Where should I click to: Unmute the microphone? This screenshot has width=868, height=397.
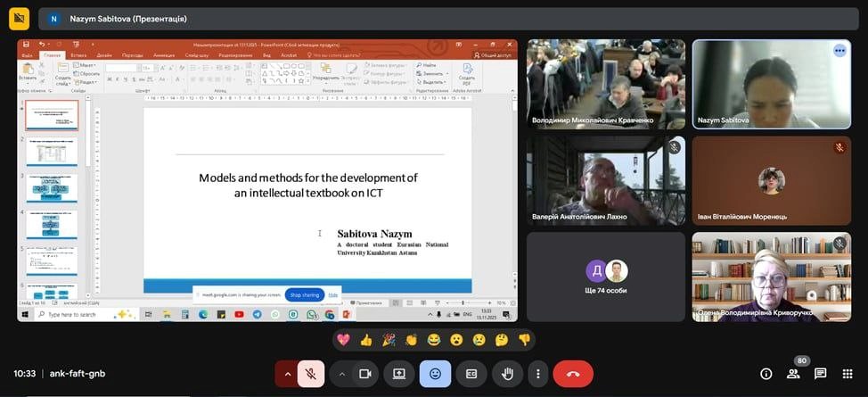310,374
